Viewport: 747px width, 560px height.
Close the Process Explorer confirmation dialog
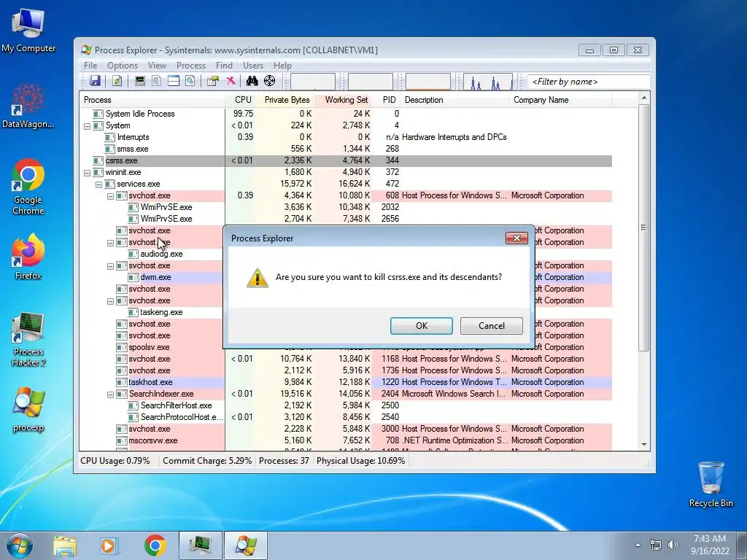coord(516,238)
